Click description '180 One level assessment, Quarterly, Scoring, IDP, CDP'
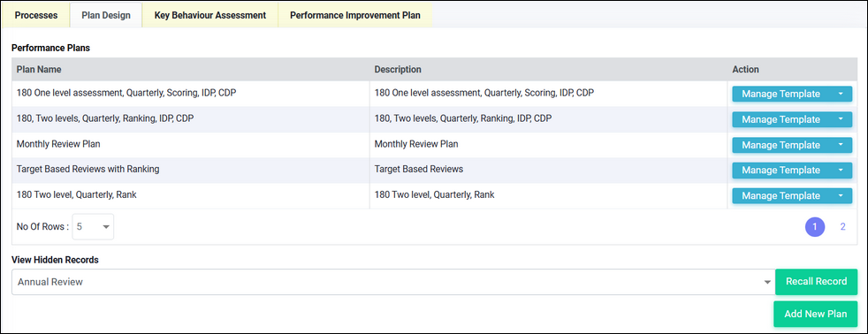Screen dimensions: 868x334 point(484,94)
